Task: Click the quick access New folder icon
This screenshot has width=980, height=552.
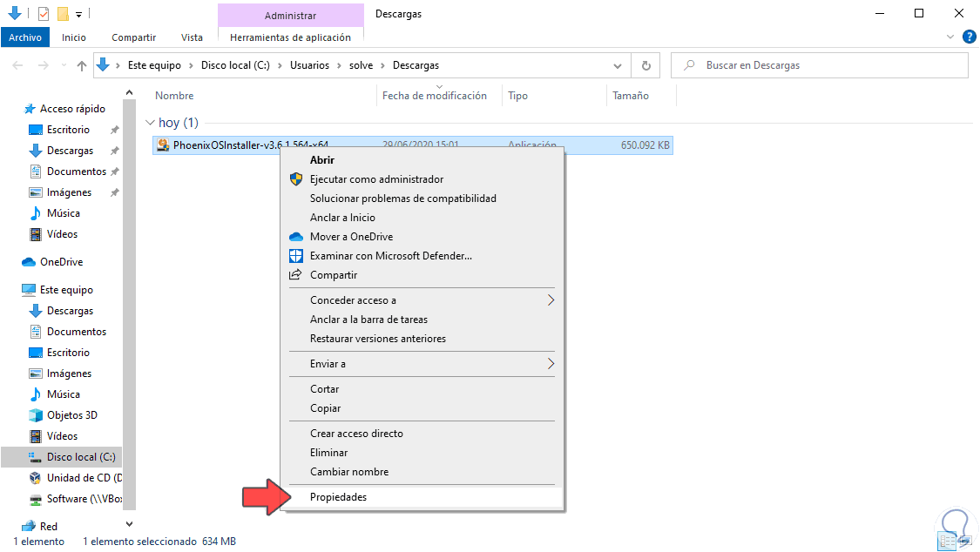Action: coord(63,13)
